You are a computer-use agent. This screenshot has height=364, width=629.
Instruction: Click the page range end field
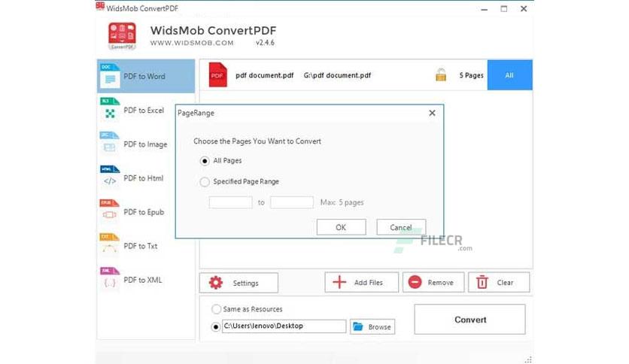pos(292,202)
